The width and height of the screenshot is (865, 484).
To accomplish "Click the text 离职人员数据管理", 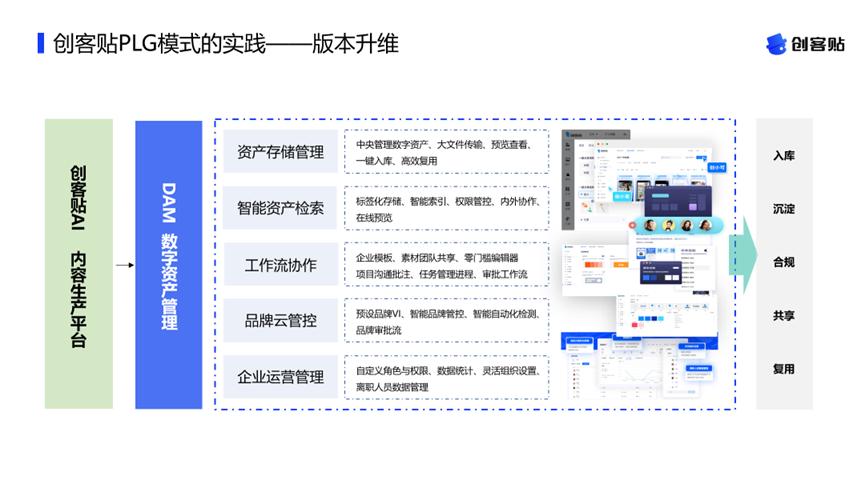I will pos(392,387).
